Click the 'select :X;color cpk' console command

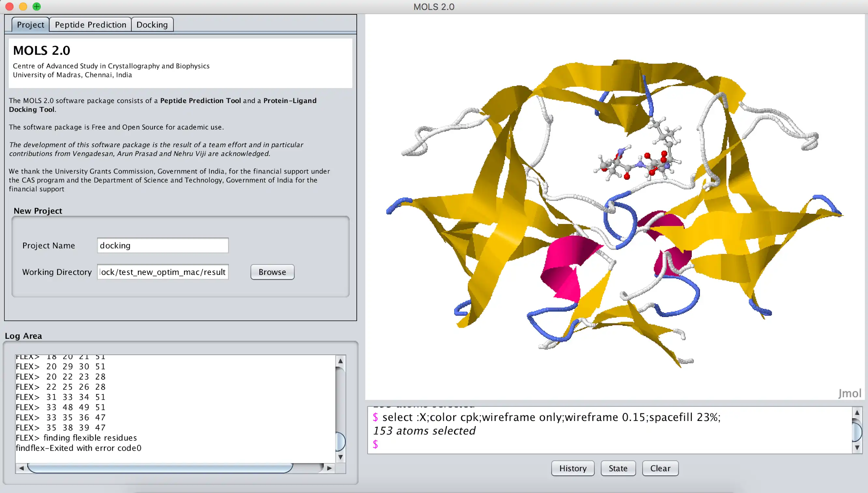coord(551,417)
